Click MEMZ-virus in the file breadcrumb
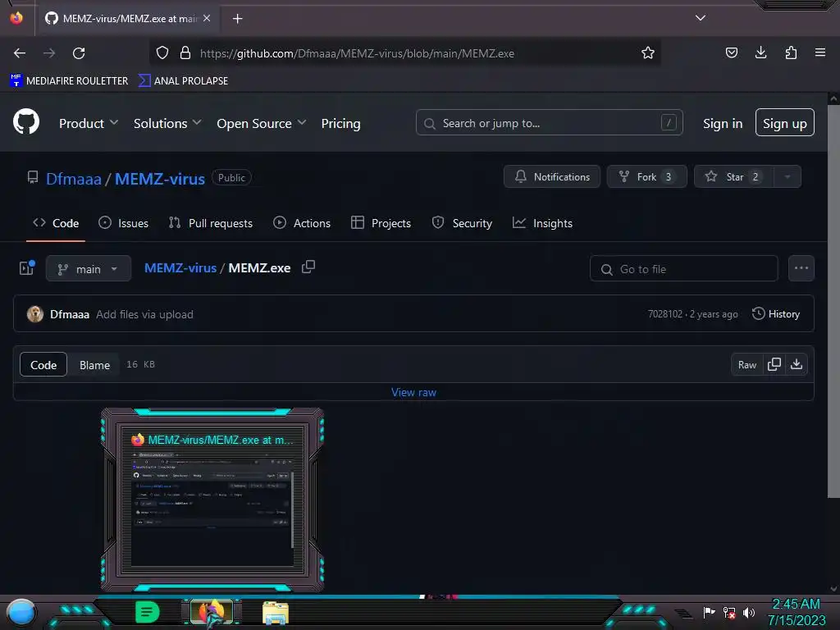The height and width of the screenshot is (630, 840). 180,268
